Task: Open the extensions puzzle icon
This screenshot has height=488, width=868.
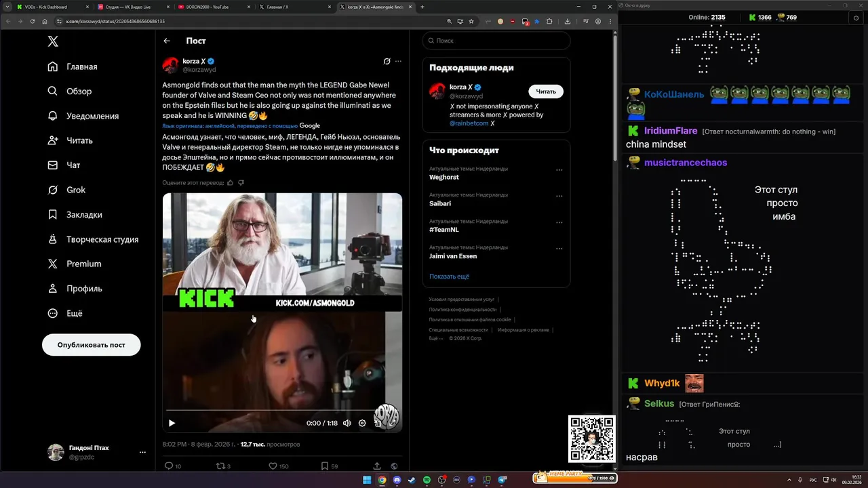Action: click(549, 21)
